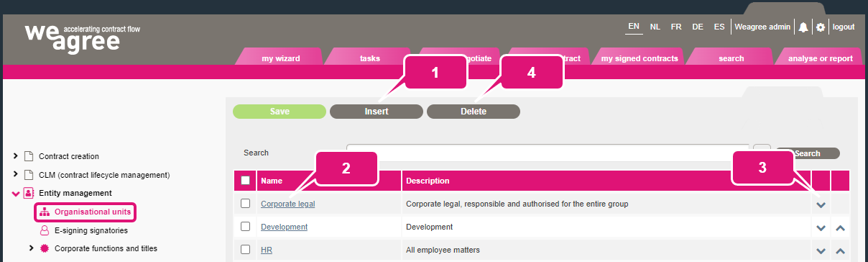The image size is (868, 262).
Task: Select Entity management in the sidebar
Action: click(x=75, y=193)
